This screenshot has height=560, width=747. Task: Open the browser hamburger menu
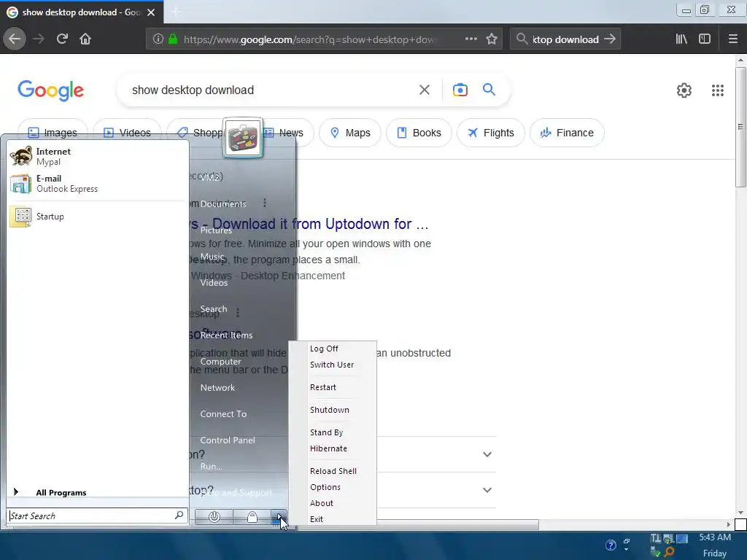tap(733, 39)
